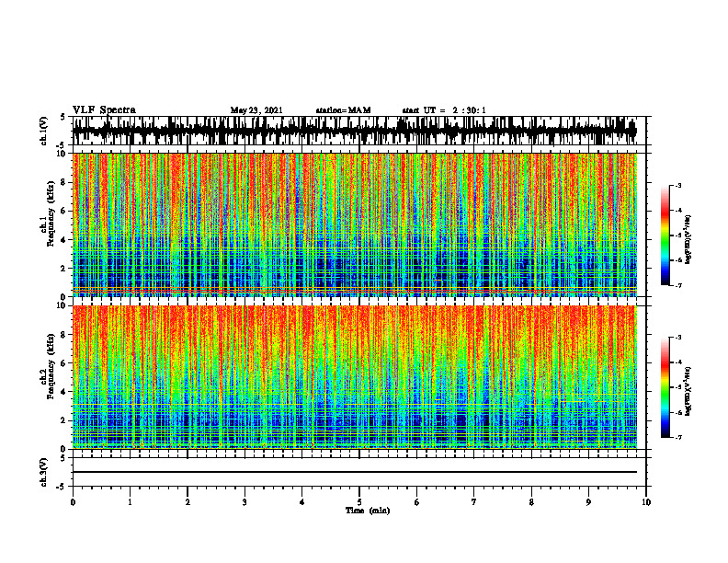Click the ch.2 "Frequency (kHz)" axis label
The image size is (728, 563).
point(51,366)
